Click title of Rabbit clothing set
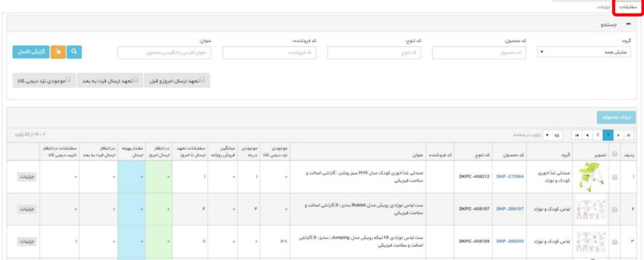 pyautogui.click(x=364, y=209)
